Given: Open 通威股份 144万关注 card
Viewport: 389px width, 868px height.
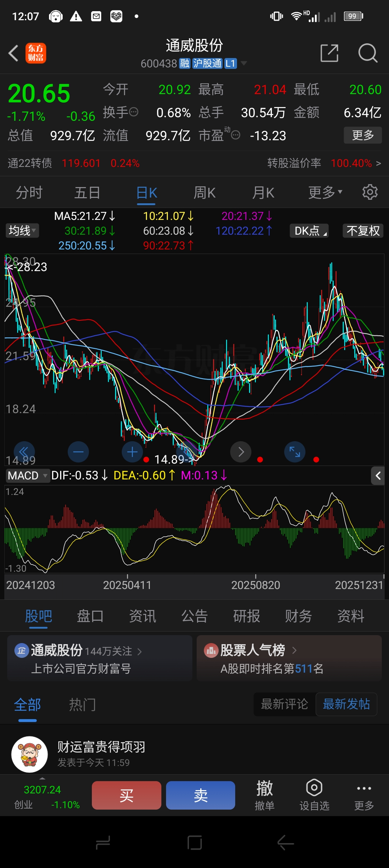Looking at the screenshot, I should coord(100,658).
